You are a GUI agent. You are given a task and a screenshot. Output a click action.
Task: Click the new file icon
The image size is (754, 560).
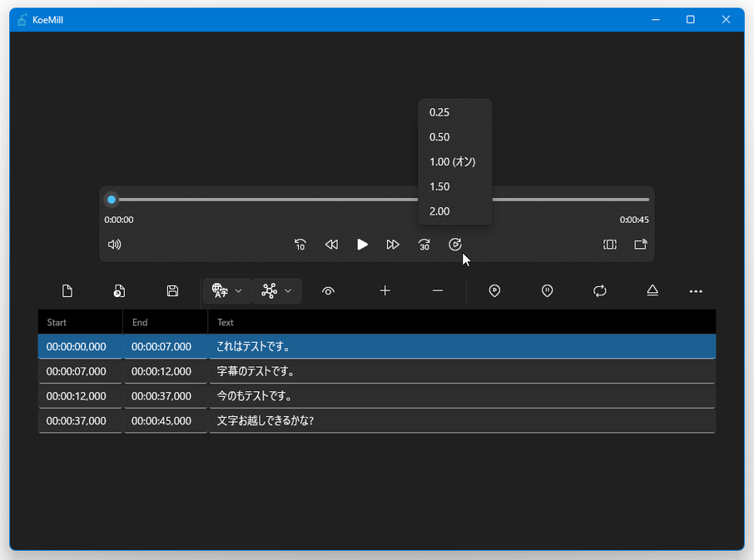point(67,290)
